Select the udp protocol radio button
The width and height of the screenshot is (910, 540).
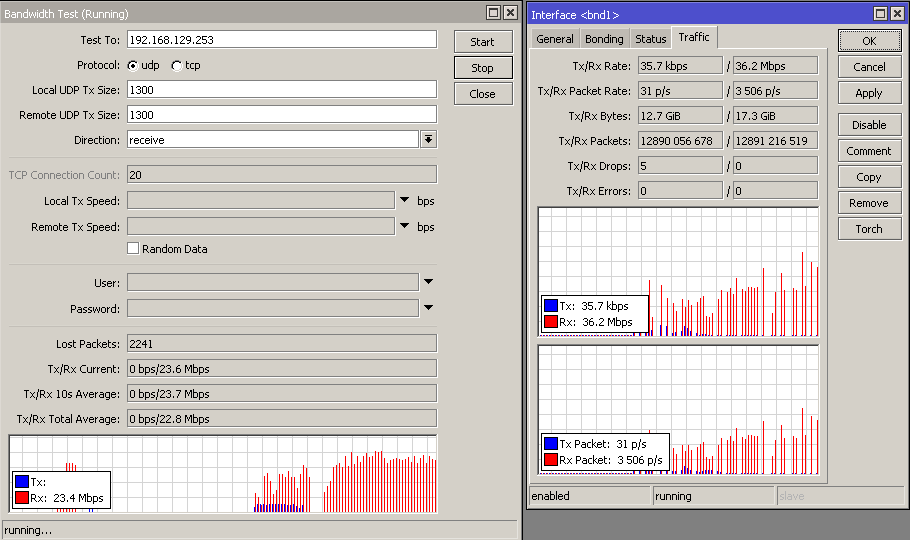[x=133, y=66]
